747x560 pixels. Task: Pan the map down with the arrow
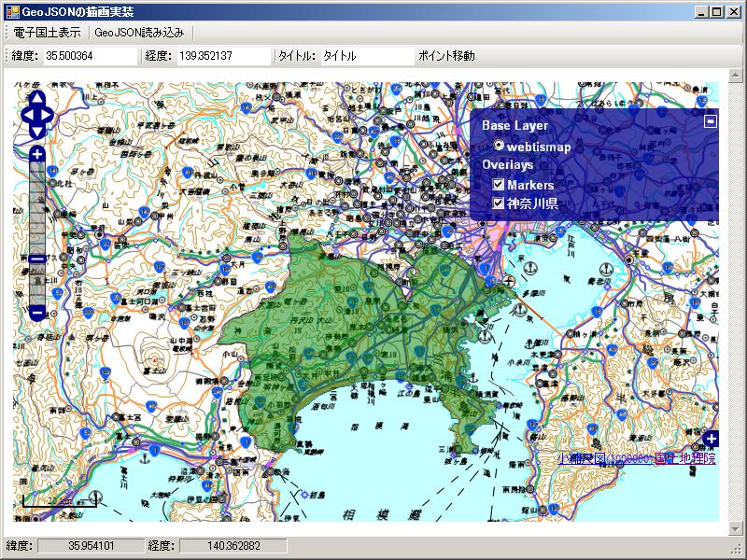coord(37,130)
